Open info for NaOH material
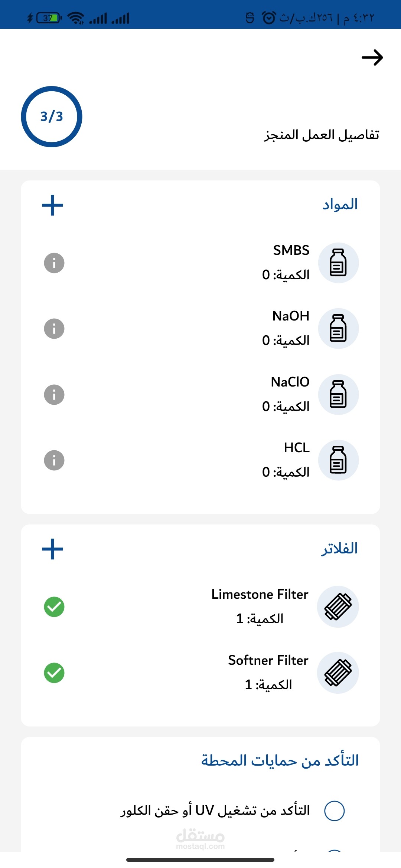The width and height of the screenshot is (401, 868). coord(54,329)
